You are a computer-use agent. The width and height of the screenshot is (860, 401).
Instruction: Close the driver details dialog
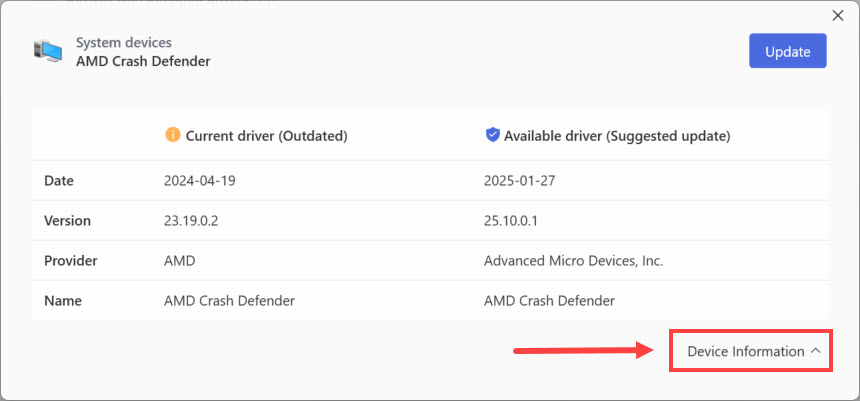click(x=838, y=15)
